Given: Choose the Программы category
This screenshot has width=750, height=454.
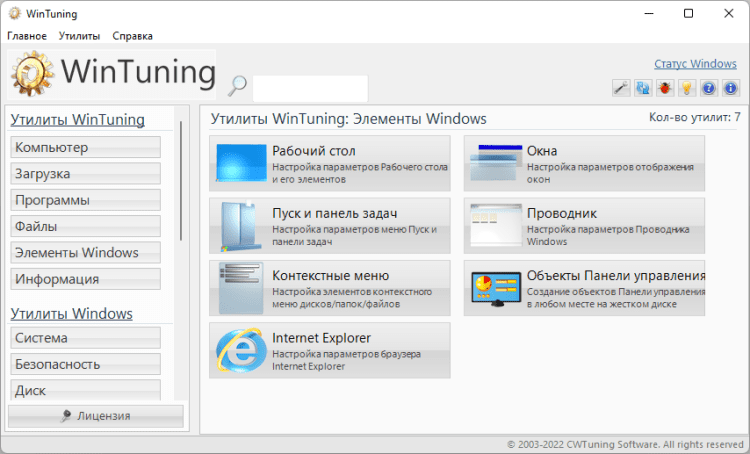Looking at the screenshot, I should pos(86,200).
